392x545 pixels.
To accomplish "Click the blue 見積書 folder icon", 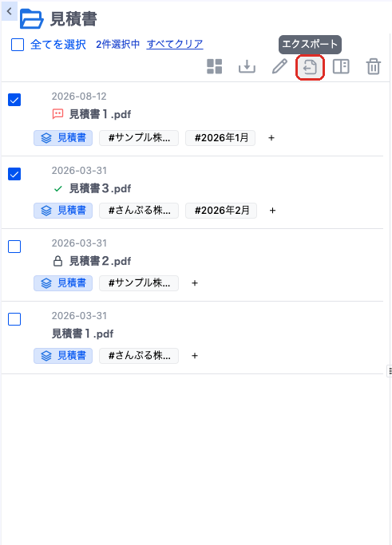I will [x=31, y=19].
